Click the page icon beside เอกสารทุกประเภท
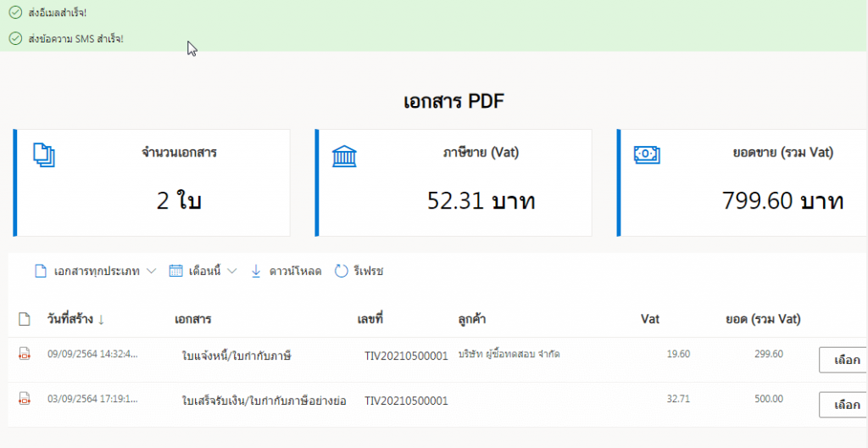Screen dimensions: 868x448 tap(41, 272)
